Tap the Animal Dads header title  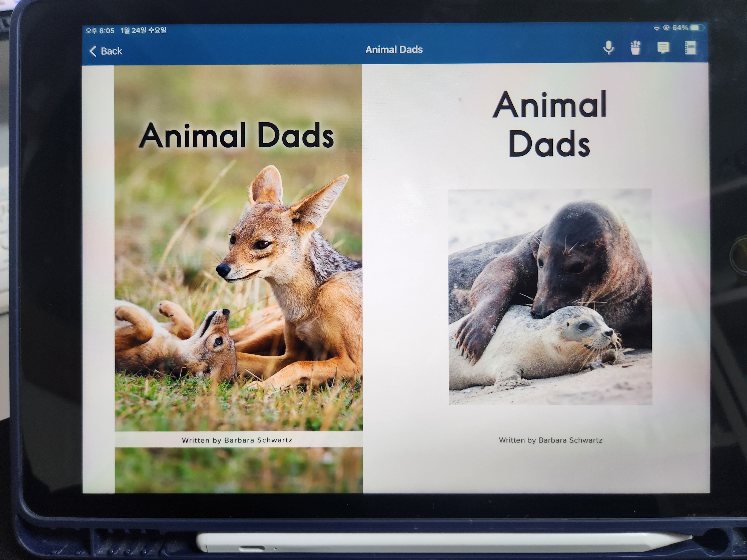[x=394, y=50]
